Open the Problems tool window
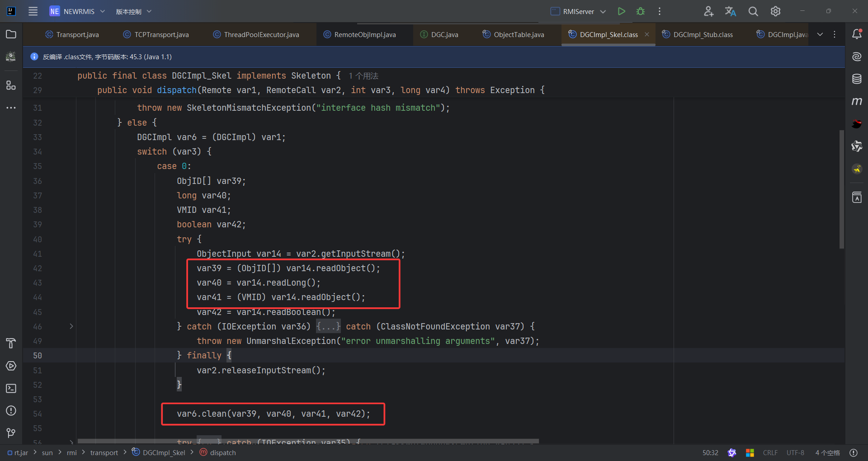This screenshot has width=868, height=461. click(x=11, y=410)
